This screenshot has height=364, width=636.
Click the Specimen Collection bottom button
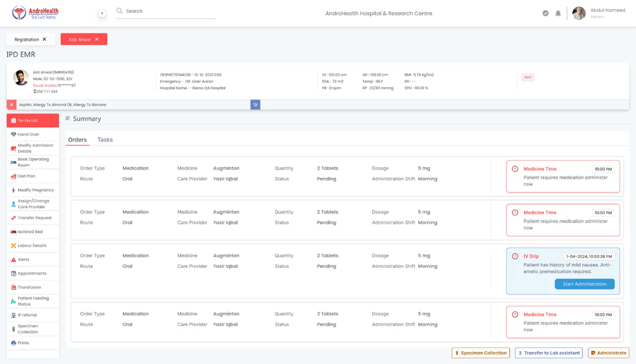pos(480,353)
